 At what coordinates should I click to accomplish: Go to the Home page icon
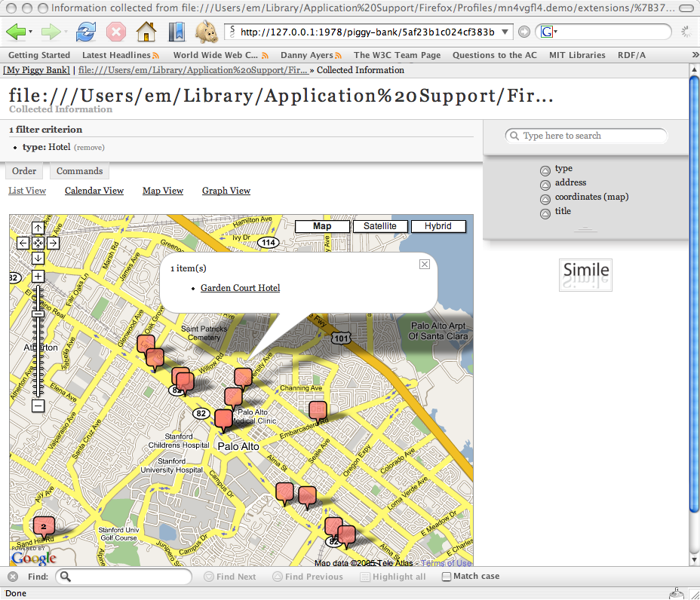pyautogui.click(x=146, y=32)
